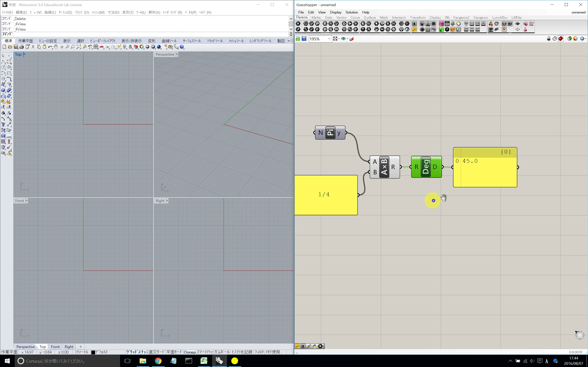This screenshot has width=588, height=367.
Task: Click the Grasshopper sketch pencil icon
Action: point(352,39)
